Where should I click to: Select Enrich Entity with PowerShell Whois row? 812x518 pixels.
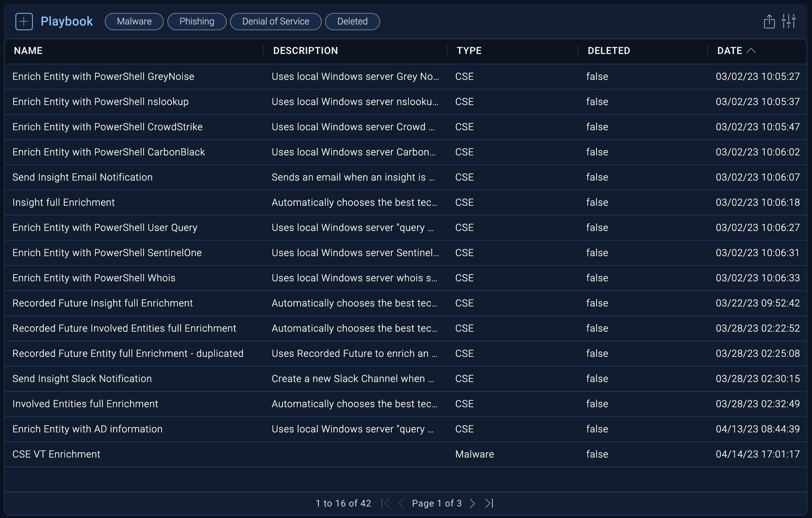point(94,278)
